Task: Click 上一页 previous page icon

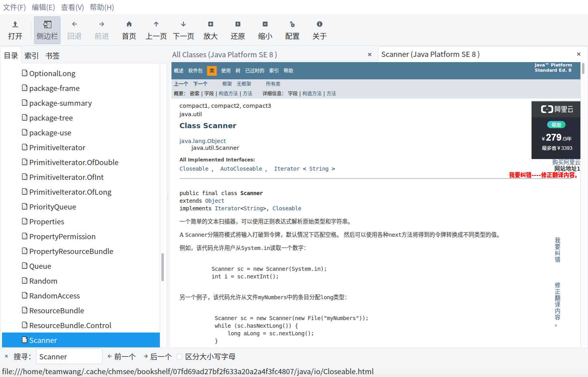Action: 156,24
